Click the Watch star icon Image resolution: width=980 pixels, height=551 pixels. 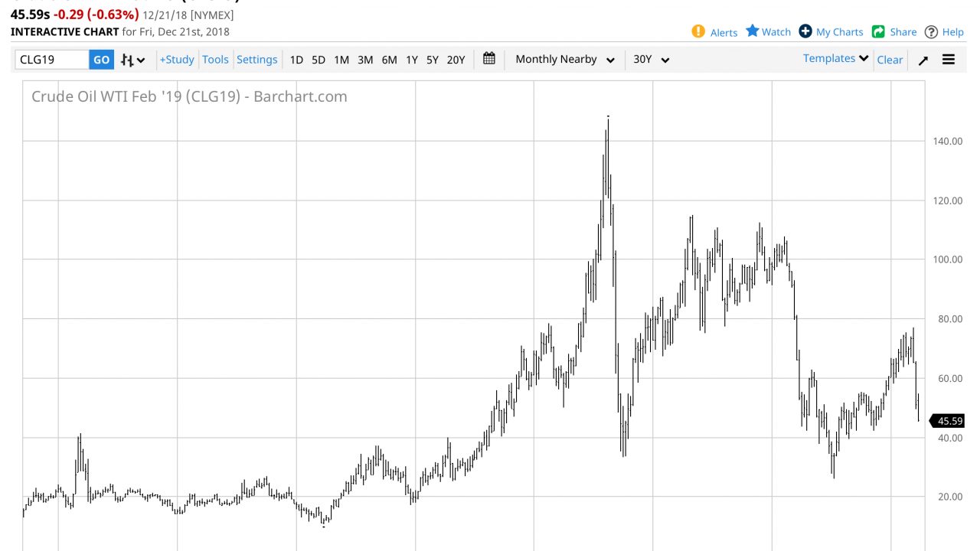click(753, 31)
